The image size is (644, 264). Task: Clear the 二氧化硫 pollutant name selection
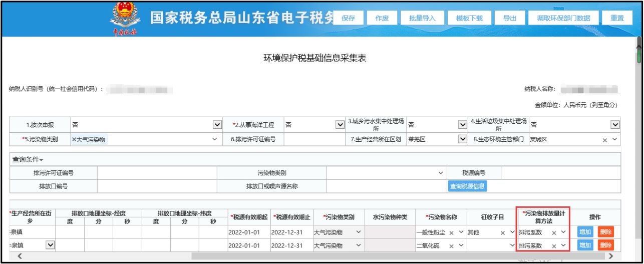451,246
